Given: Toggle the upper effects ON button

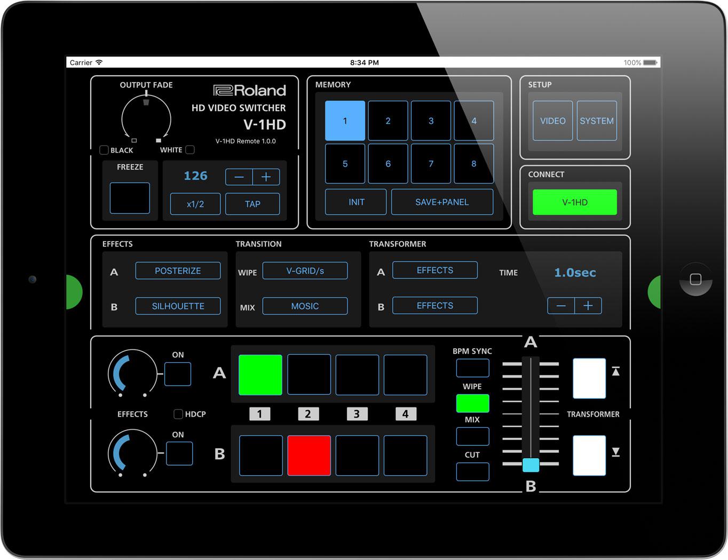Looking at the screenshot, I should click(x=178, y=374).
